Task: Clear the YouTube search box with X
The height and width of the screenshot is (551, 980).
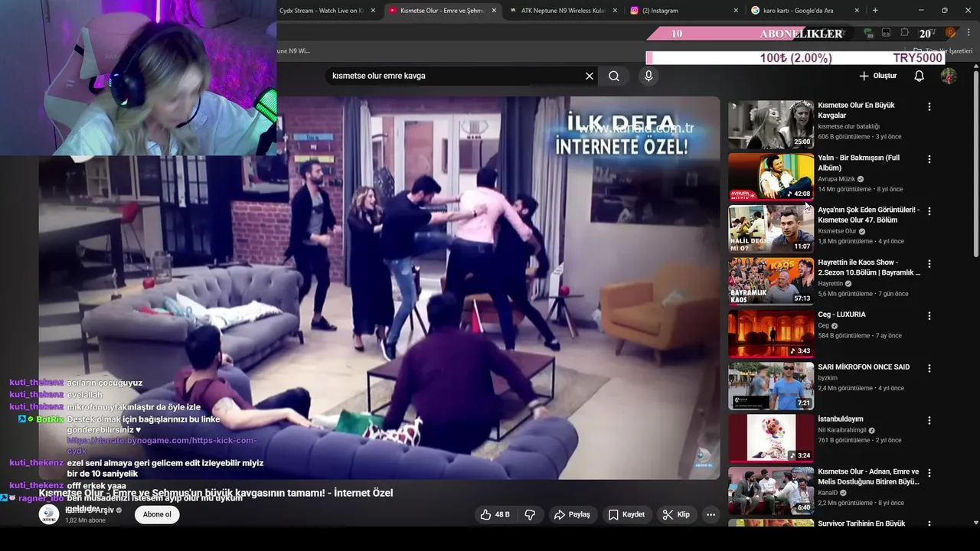Action: (x=590, y=76)
